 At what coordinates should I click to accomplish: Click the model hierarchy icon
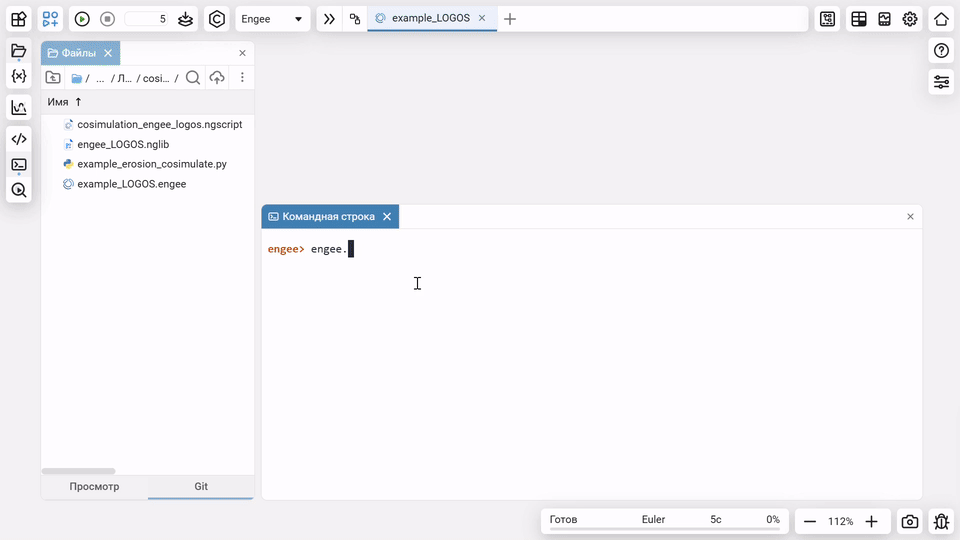[355, 19]
